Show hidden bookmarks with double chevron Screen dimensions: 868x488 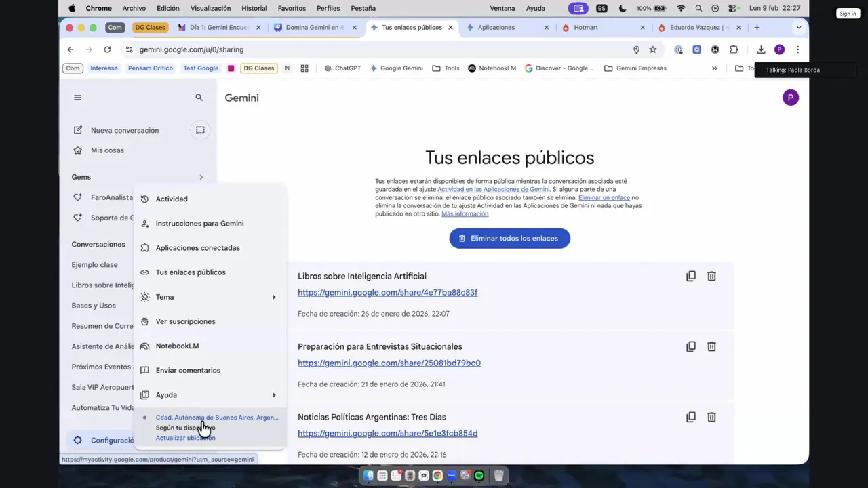714,68
